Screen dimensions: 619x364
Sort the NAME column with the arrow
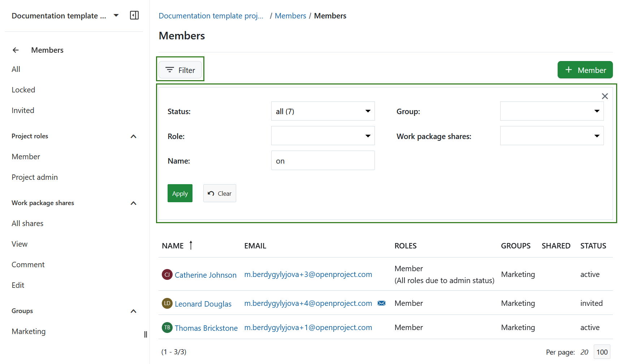coord(191,245)
